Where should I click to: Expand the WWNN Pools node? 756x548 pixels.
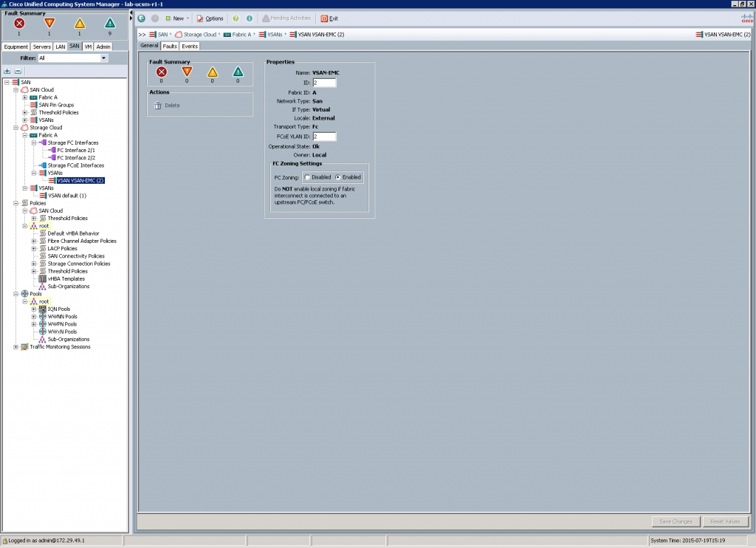(34, 317)
